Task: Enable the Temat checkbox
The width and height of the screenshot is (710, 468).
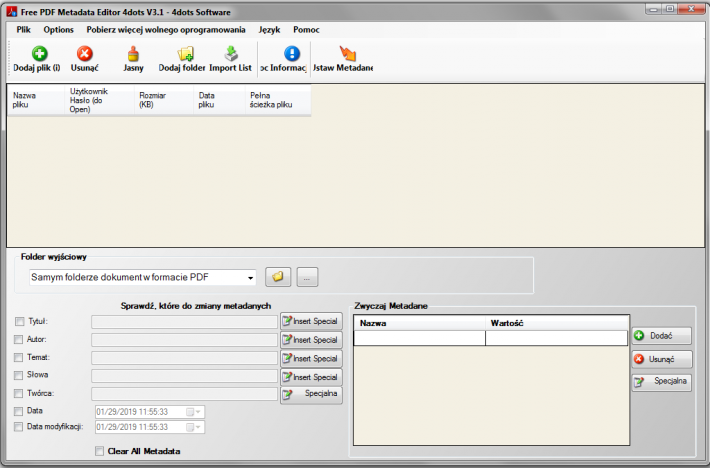Action: pos(18,358)
